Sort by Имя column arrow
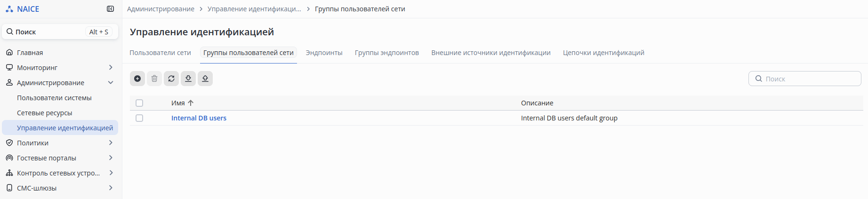The image size is (868, 199). 191,103
